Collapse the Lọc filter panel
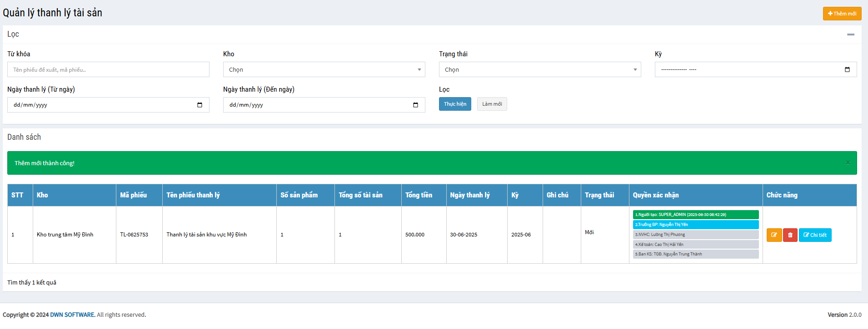Screen dimensions: 868x329 point(850,34)
